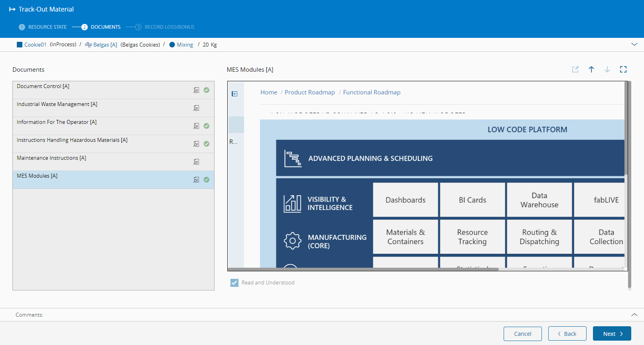Viewport: 644px width, 345px height.
Task: Click the document viewer horizontal scrollbar
Action: point(363,269)
